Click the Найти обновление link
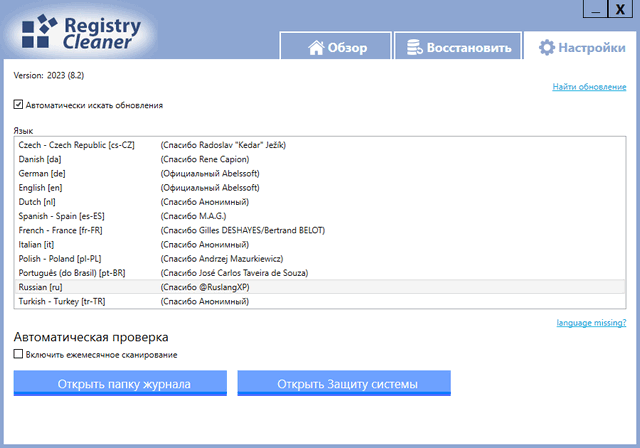This screenshot has width=640, height=448. (x=589, y=87)
